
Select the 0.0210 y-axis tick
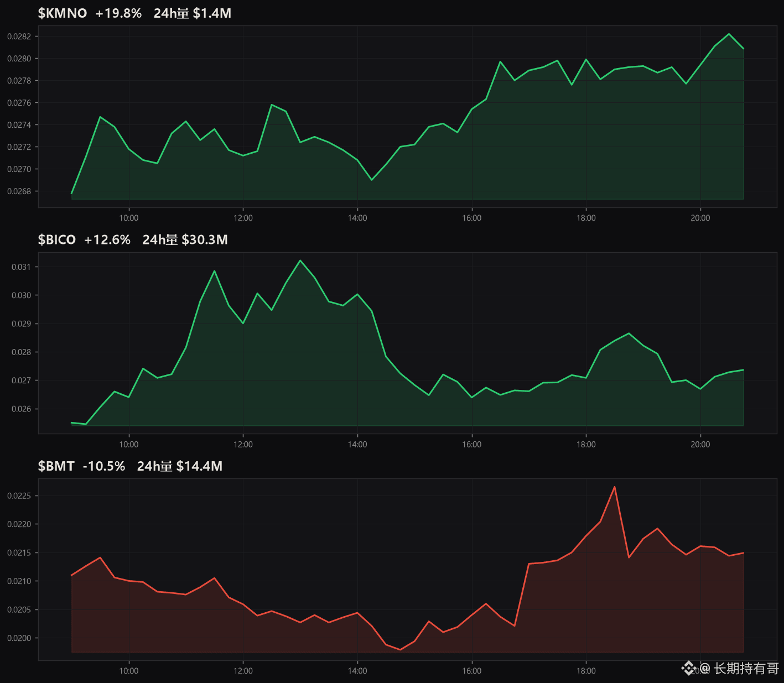point(19,581)
